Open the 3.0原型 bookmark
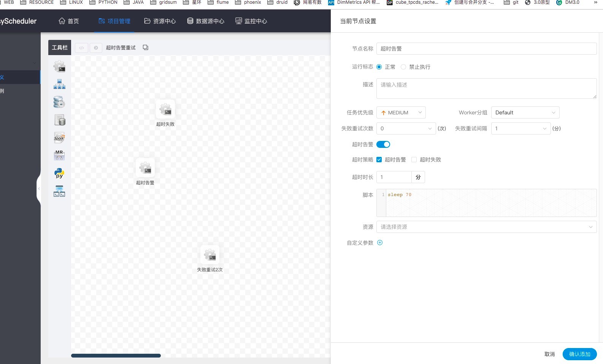Screen dimensions: 603x364 [x=537, y=2]
